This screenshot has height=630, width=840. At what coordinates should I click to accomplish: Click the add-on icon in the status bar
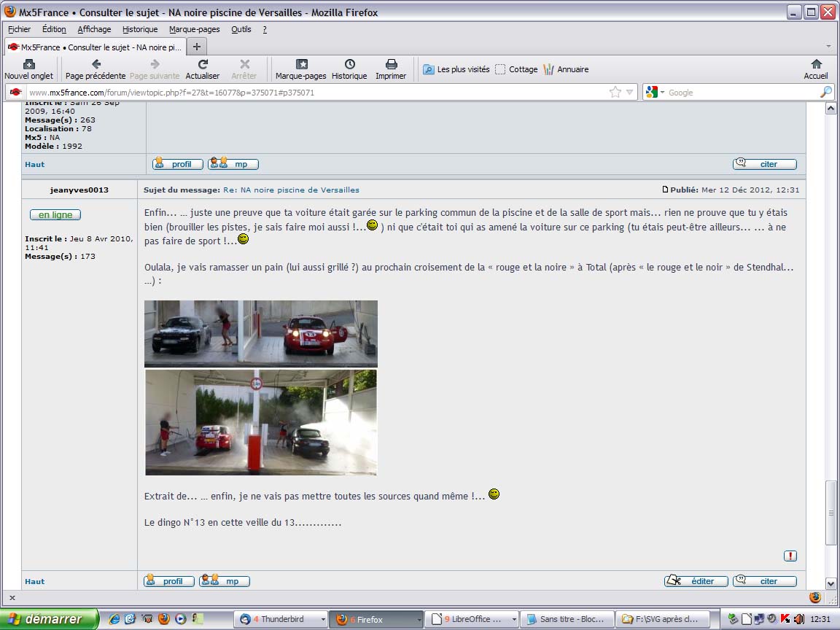814,597
